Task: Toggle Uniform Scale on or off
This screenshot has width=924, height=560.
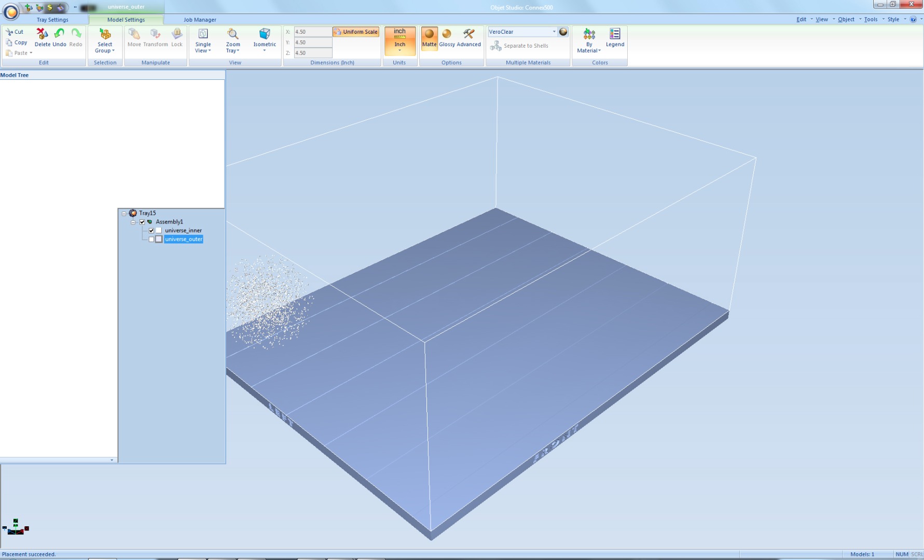Action: click(356, 32)
